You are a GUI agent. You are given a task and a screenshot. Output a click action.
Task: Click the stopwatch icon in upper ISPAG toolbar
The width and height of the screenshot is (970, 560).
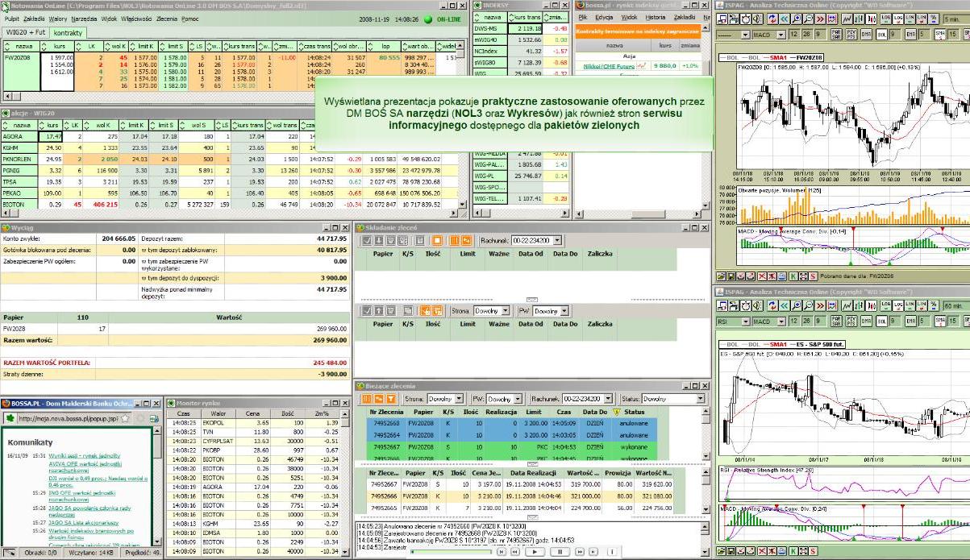pos(746,19)
